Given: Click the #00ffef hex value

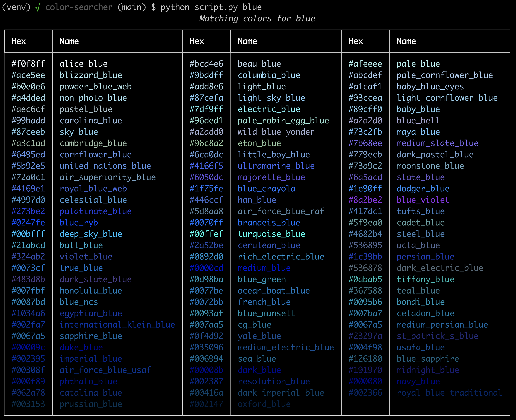Looking at the screenshot, I should pos(206,234).
